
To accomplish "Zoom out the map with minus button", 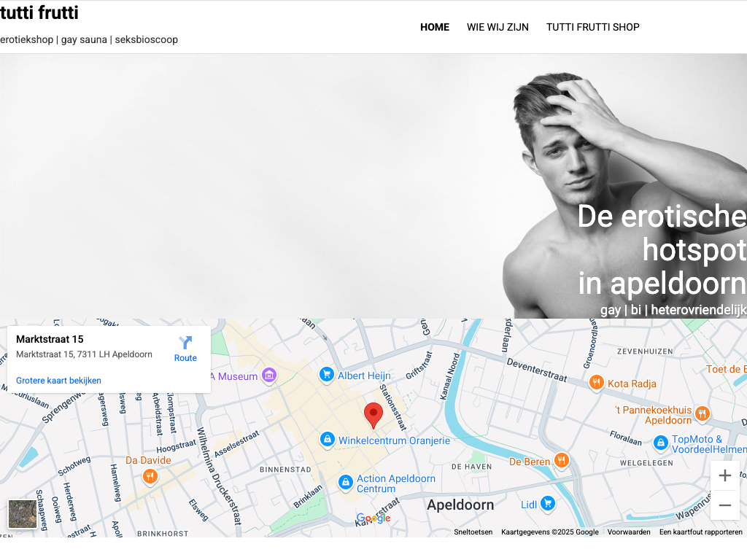I will [724, 505].
